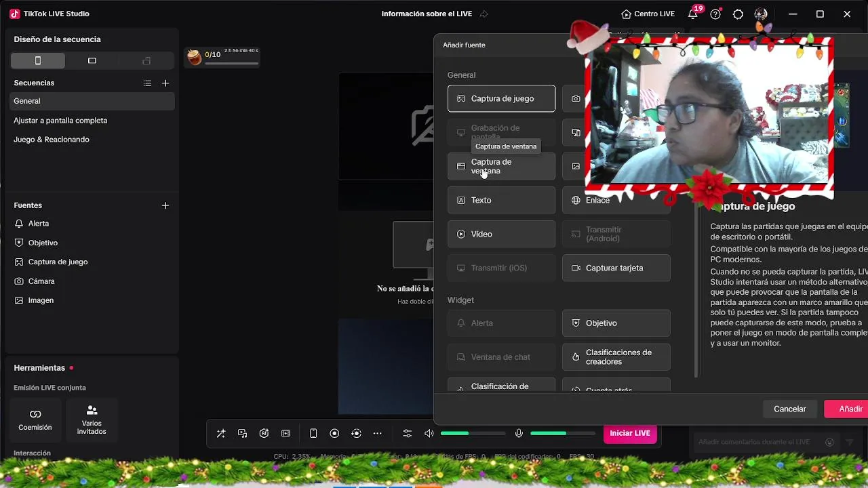Click share arrow next to Información sobre el LIVE
This screenshot has width=868, height=488.
click(x=484, y=14)
